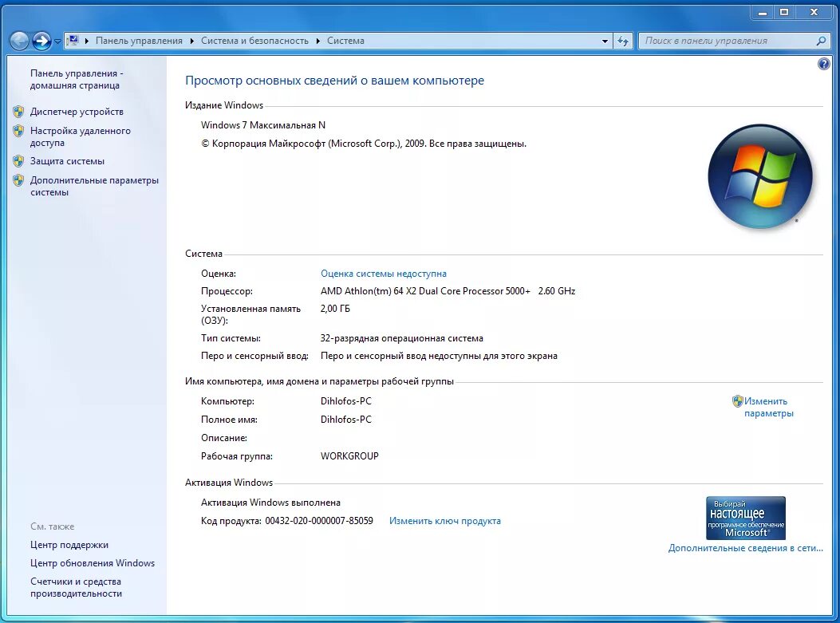The image size is (840, 623).
Task: Open Защита системы link
Action: pos(67,161)
